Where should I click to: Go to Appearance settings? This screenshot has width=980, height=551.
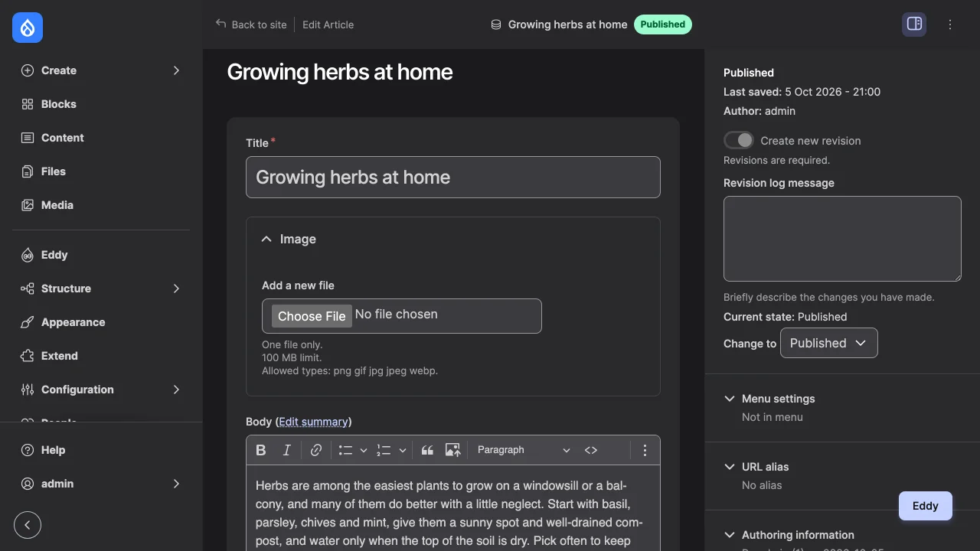pos(101,322)
